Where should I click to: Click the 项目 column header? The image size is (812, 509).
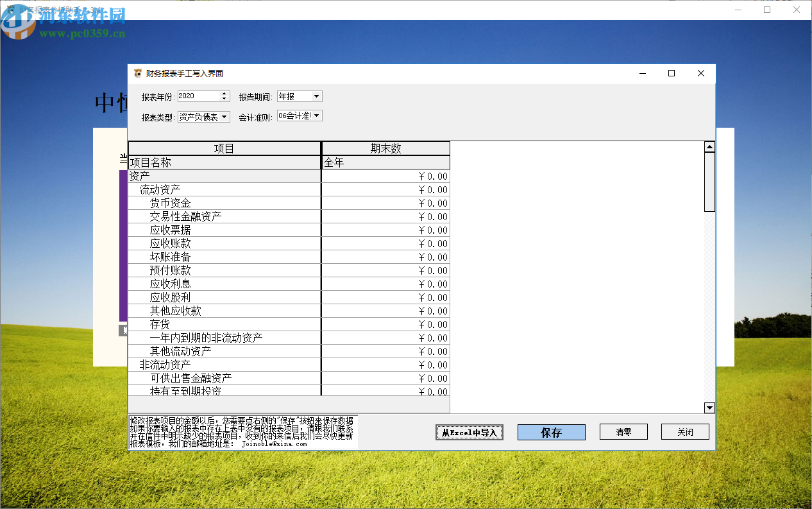click(224, 148)
